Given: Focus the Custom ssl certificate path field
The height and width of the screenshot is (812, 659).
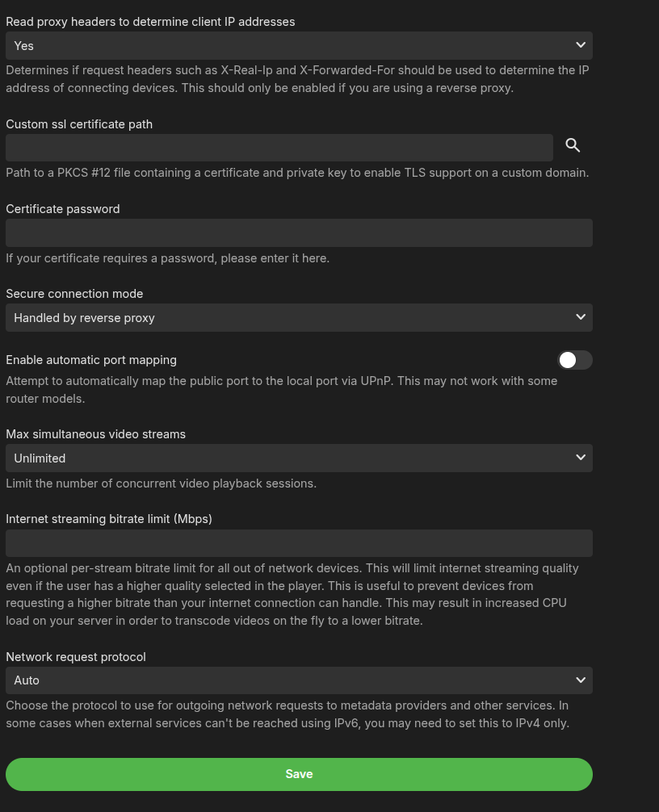Looking at the screenshot, I should pos(279,148).
